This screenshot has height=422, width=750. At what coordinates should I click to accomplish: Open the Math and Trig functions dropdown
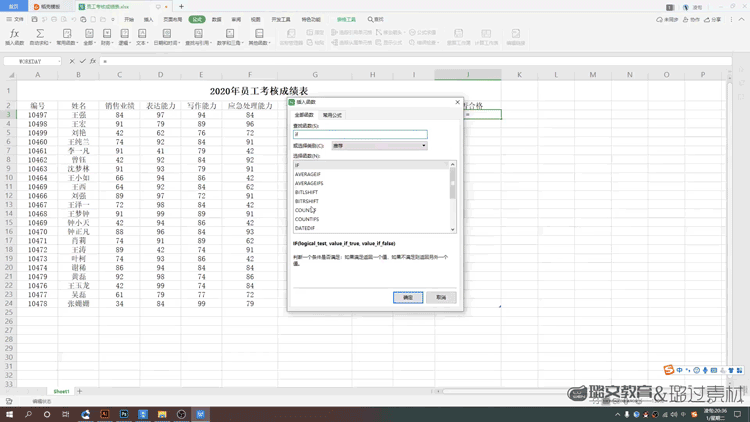pos(230,36)
